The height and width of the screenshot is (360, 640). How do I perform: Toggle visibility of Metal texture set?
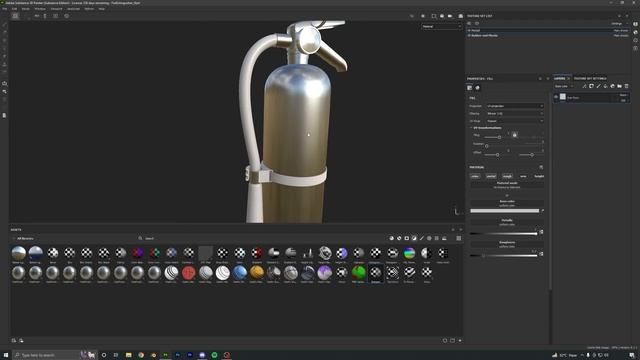coord(469,30)
